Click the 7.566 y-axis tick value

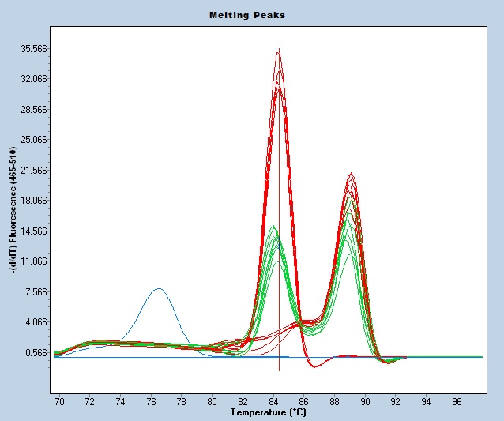point(37,292)
